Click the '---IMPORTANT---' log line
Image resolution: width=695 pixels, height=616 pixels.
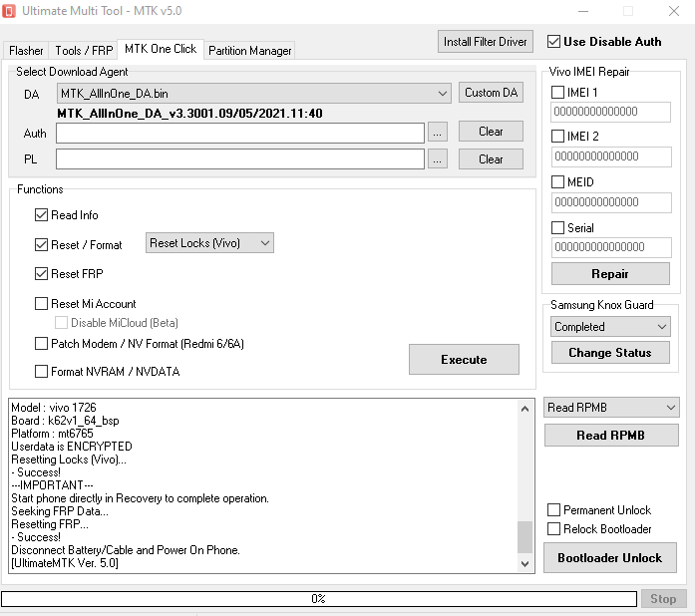click(52, 484)
